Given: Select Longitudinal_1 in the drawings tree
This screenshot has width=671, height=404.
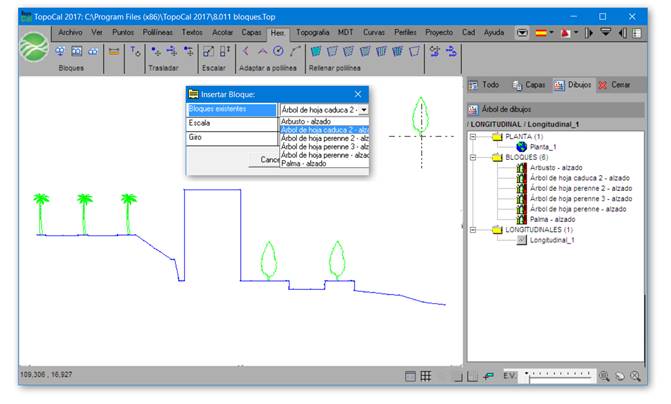Looking at the screenshot, I should pos(552,241).
